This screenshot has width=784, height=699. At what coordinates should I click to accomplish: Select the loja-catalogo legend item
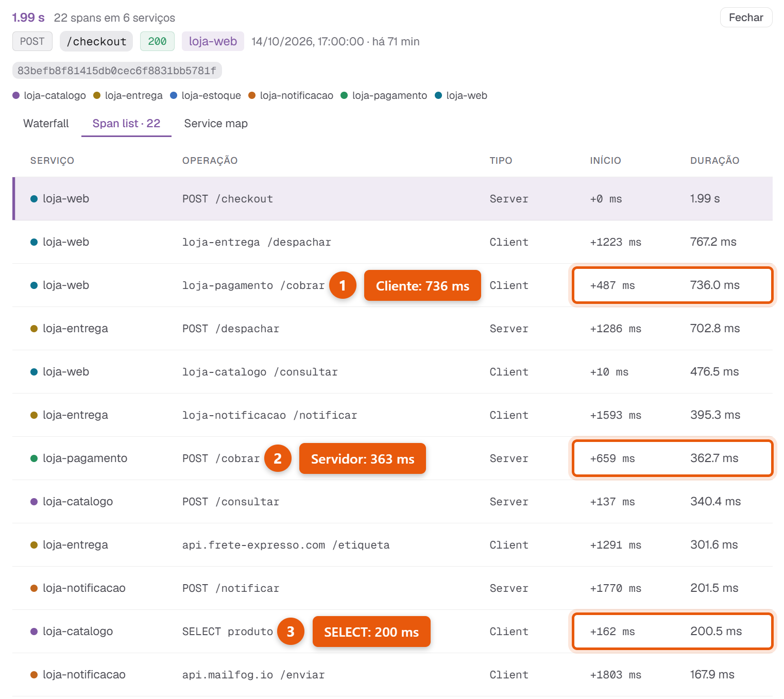point(49,95)
